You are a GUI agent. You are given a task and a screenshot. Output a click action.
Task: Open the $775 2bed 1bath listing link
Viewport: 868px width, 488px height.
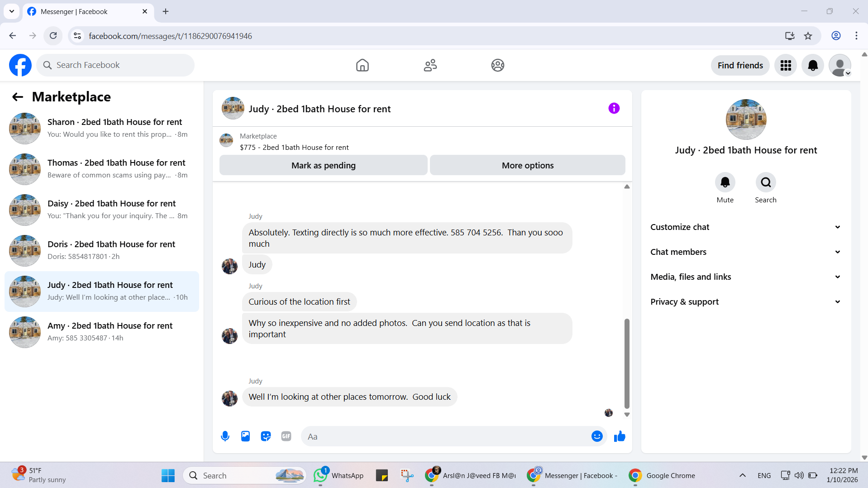294,148
